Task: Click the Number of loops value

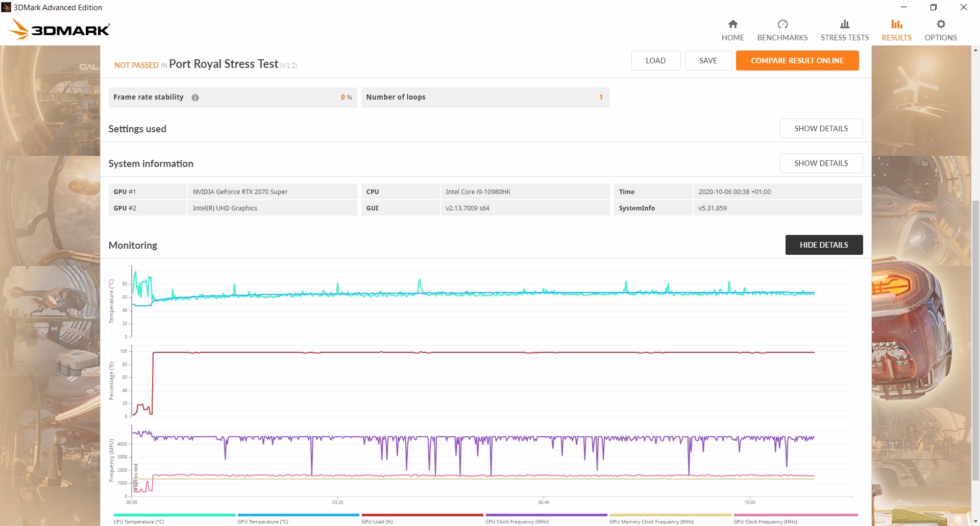Action: point(601,97)
